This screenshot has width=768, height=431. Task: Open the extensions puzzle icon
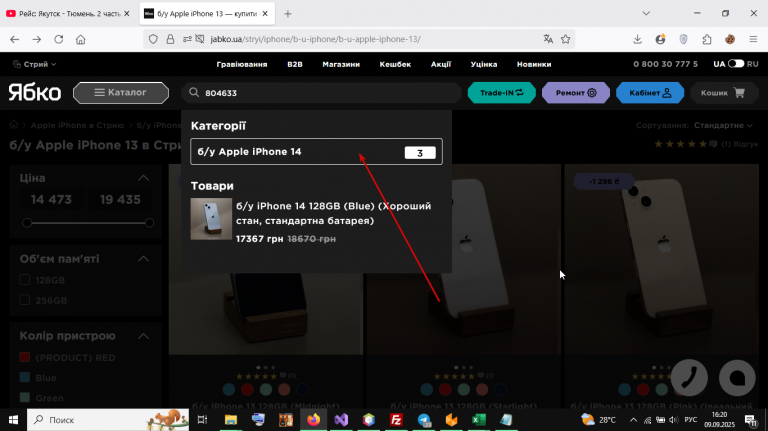707,39
